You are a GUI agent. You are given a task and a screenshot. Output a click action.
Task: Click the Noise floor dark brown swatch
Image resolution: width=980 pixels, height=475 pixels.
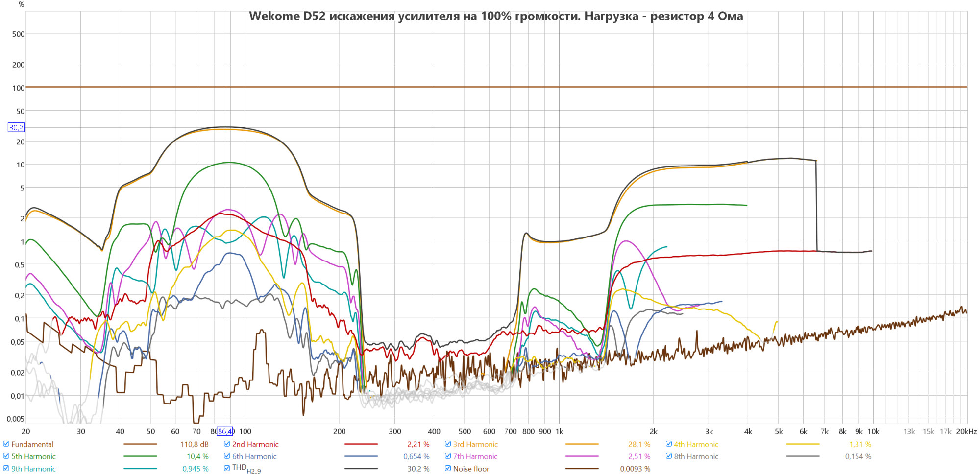point(582,469)
